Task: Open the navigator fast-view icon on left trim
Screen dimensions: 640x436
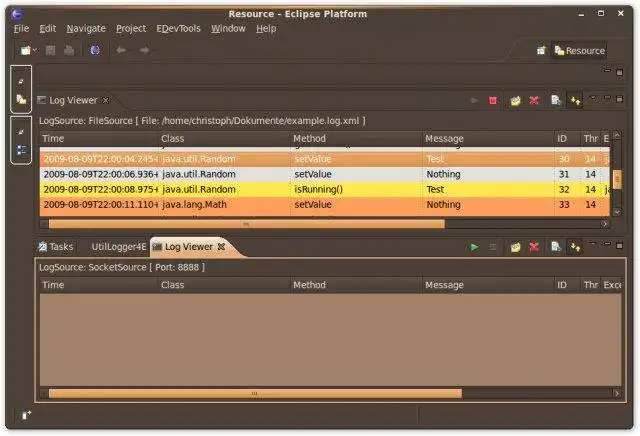Action: point(21,99)
